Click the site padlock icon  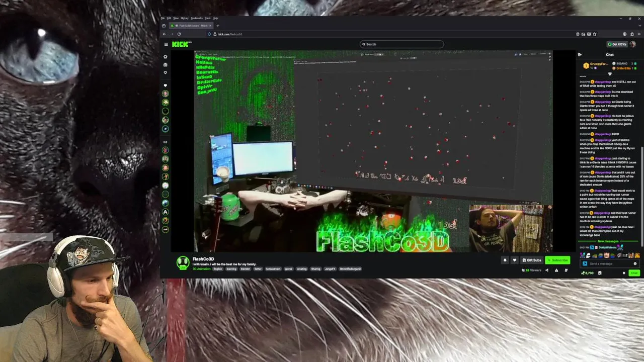[215, 34]
